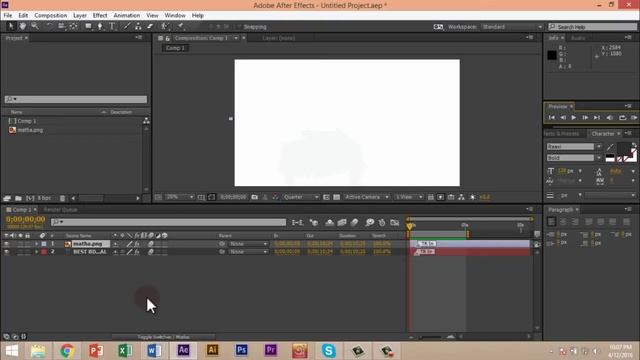Click the Project flowchart view icon
Screen dimensions: 640x360
pos(146,121)
